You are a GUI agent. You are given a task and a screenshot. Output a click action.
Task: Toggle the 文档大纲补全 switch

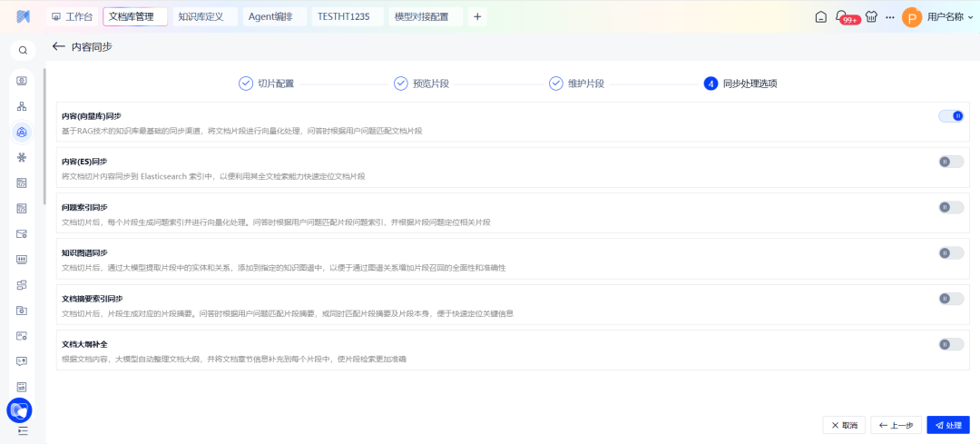951,344
